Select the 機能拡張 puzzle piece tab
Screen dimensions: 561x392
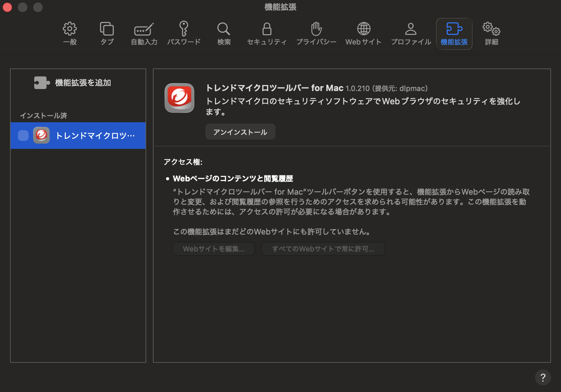point(454,33)
